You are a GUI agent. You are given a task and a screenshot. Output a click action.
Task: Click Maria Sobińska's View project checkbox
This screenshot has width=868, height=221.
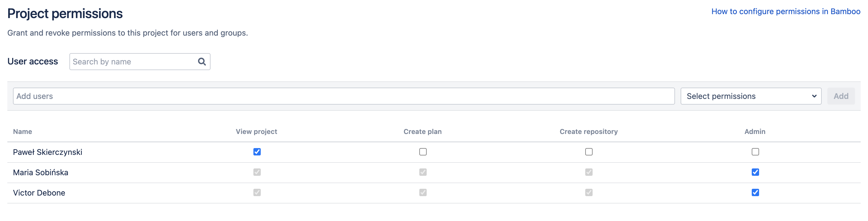pos(257,172)
